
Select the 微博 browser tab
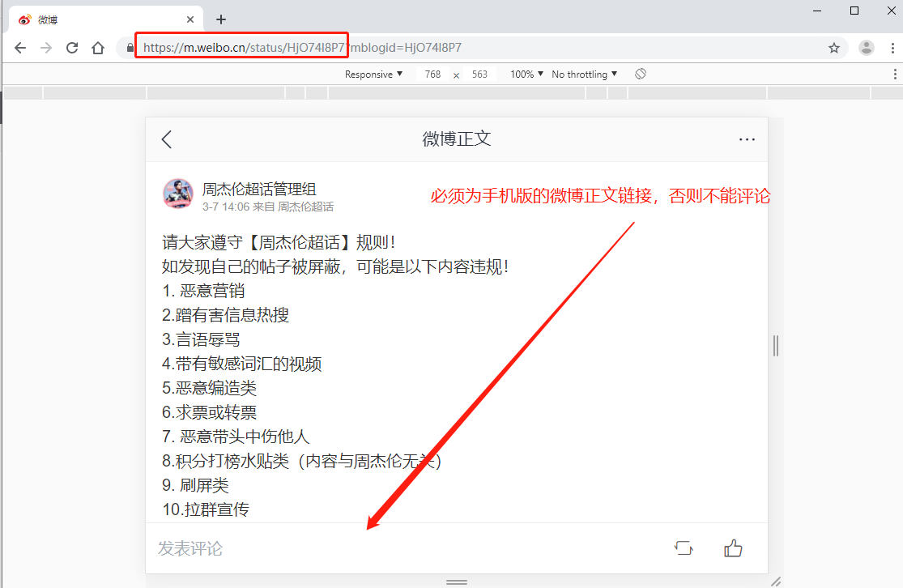107,19
